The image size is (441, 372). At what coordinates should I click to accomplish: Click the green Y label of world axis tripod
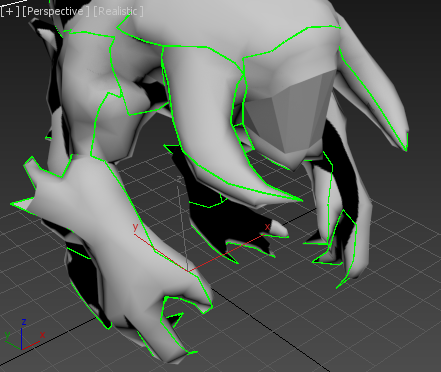click(x=7, y=335)
